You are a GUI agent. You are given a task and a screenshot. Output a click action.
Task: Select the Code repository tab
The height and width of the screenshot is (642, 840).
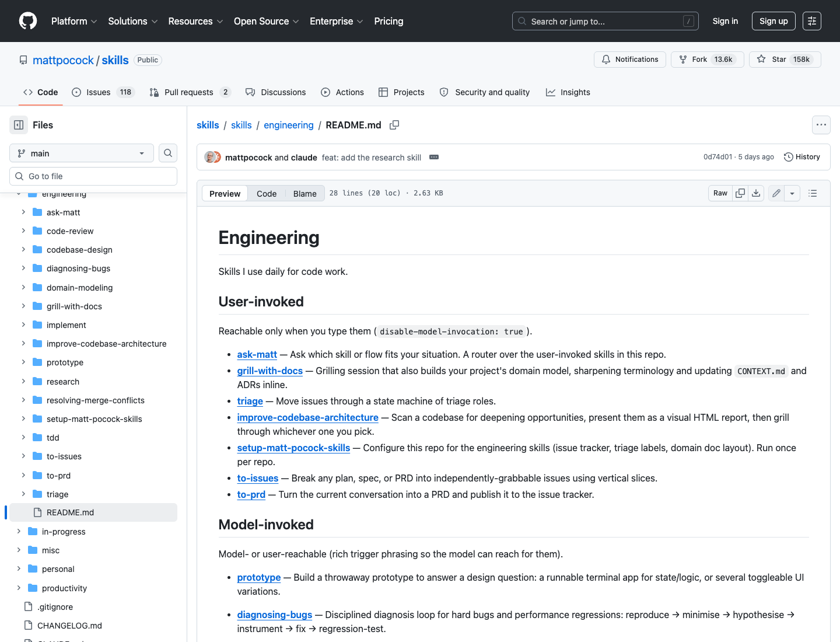tap(40, 92)
